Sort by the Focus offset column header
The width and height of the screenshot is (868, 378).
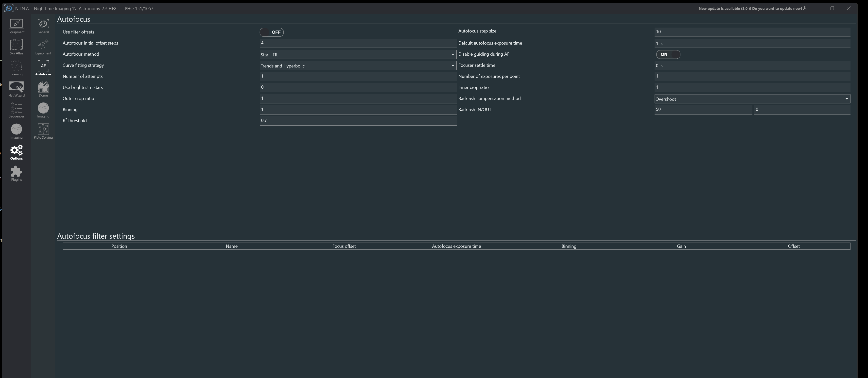tap(344, 246)
